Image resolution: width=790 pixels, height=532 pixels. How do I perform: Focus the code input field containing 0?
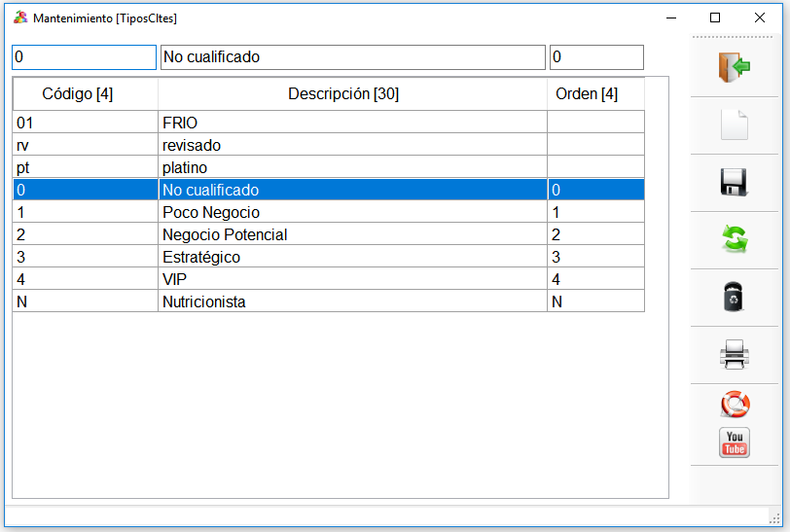pos(84,57)
